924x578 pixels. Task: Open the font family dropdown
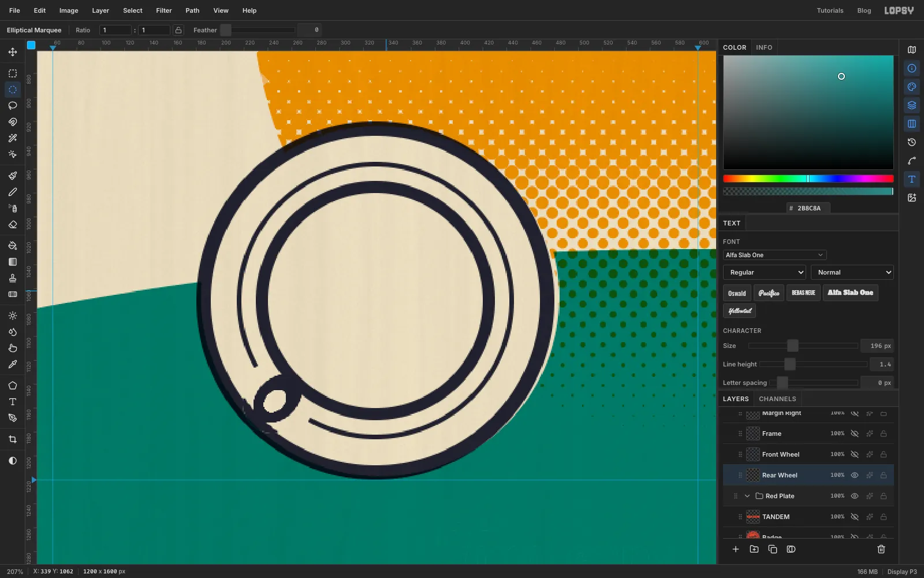pos(774,255)
